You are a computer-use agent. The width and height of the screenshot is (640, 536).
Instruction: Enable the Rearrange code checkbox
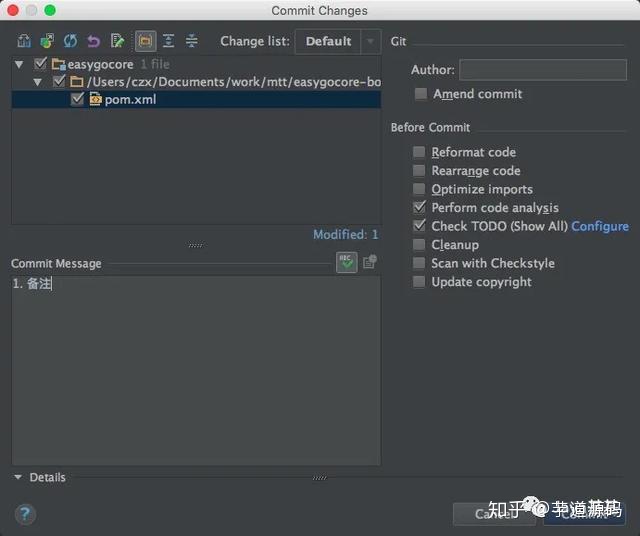(x=419, y=170)
